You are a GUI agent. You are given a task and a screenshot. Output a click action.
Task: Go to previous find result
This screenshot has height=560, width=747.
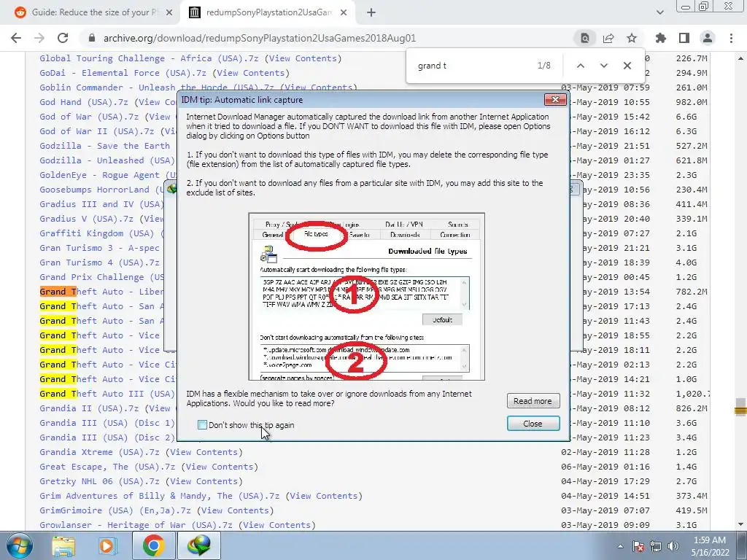point(580,66)
